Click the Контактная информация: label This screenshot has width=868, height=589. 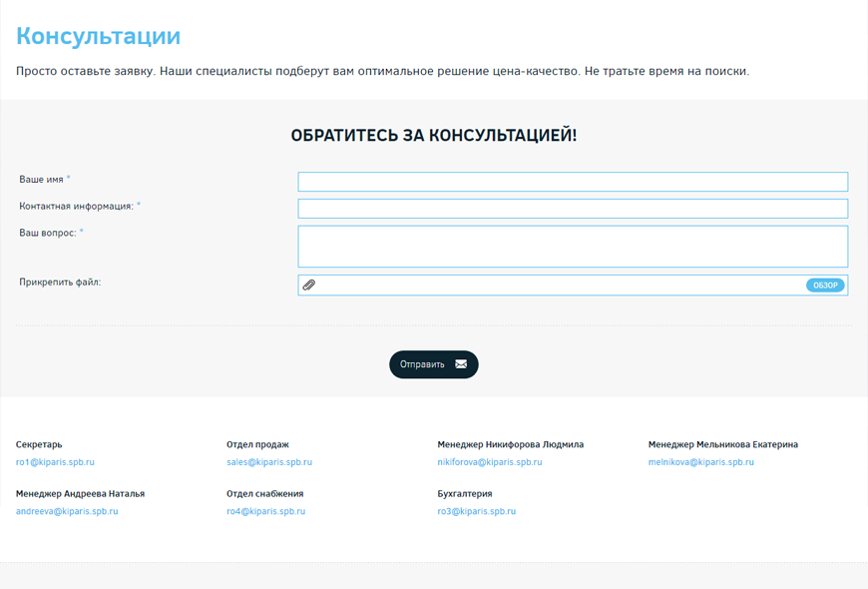tap(77, 206)
